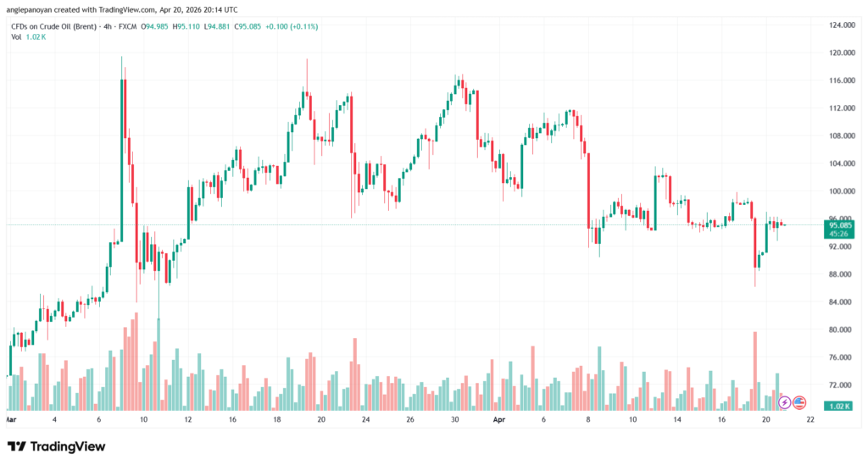This screenshot has width=868, height=465.
Task: Click the US flag economic event icon
Action: [x=798, y=401]
